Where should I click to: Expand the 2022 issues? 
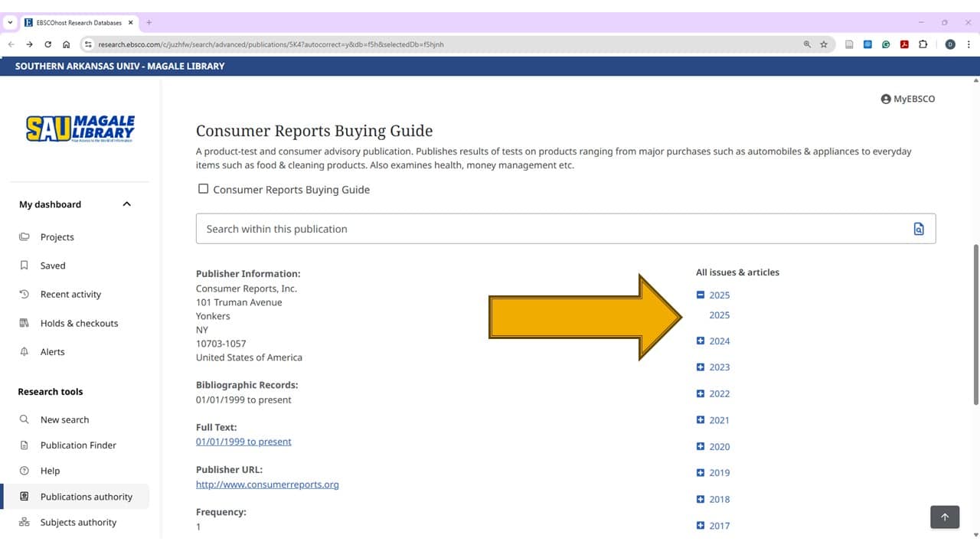pos(700,393)
